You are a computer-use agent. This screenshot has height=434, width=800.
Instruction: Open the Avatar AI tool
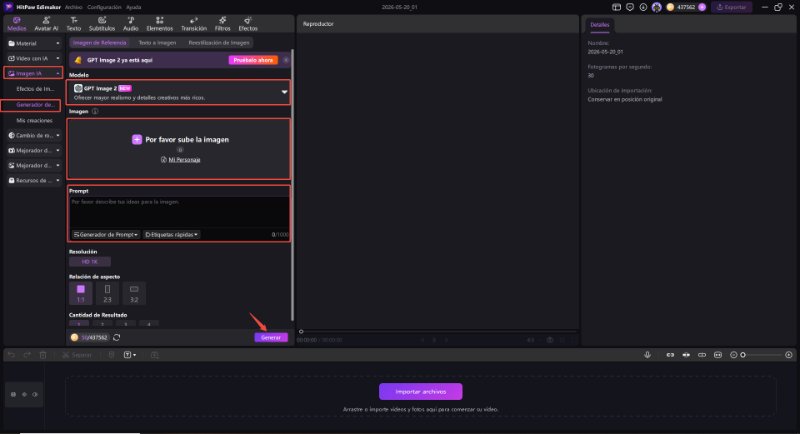tap(46, 23)
